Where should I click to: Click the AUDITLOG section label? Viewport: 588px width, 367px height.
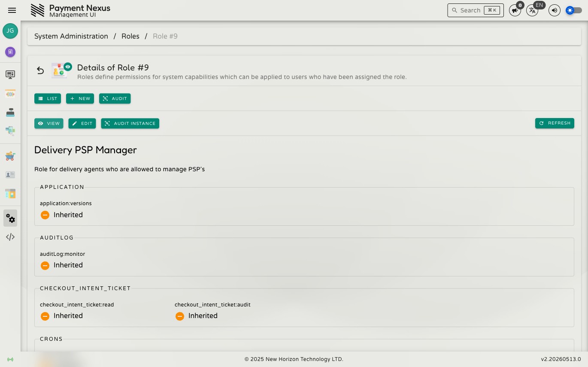57,237
